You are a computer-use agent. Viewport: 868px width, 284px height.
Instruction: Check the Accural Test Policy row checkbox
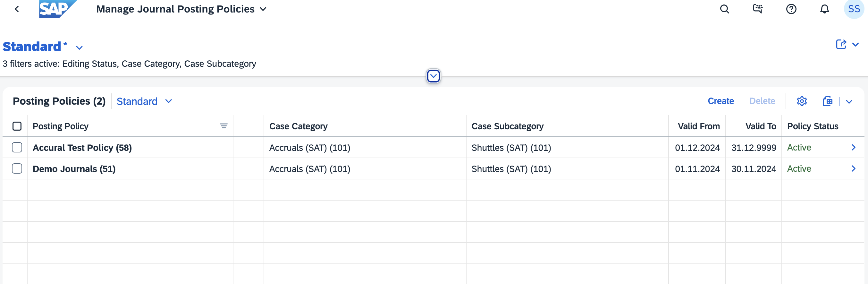coord(17,147)
